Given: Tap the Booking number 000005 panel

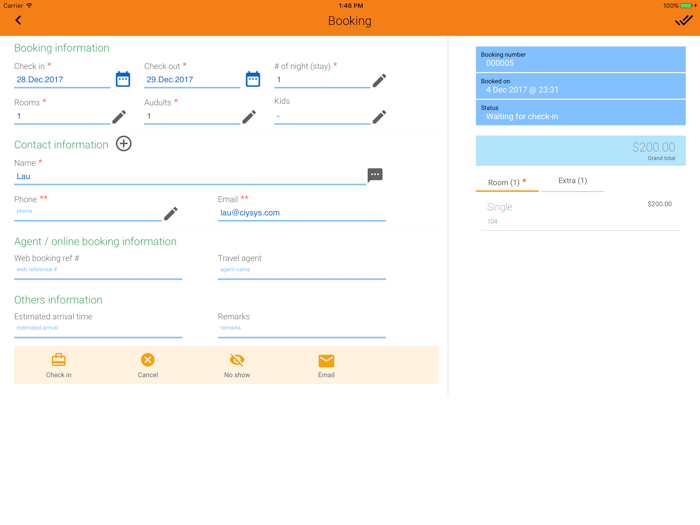Looking at the screenshot, I should 581,59.
